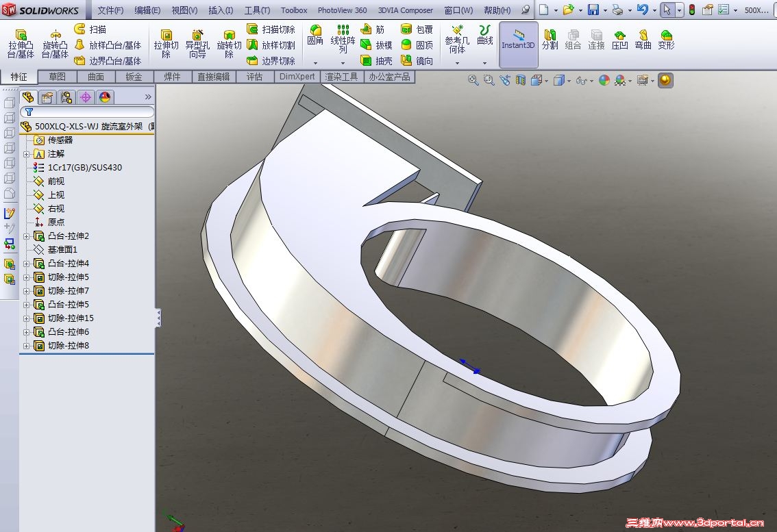This screenshot has width=777, height=532.
Task: Open the DimXpertManager panel tab
Action: pyautogui.click(x=86, y=97)
